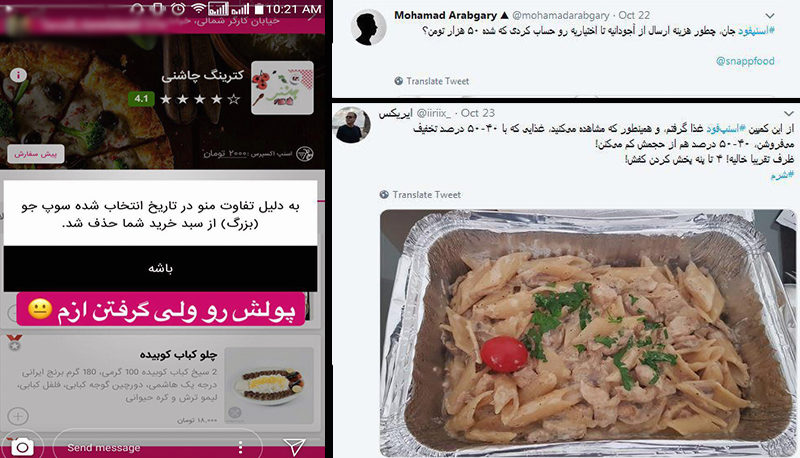
Task: Open Mohamad Arabgary's profile avatar
Action: pyautogui.click(x=368, y=27)
